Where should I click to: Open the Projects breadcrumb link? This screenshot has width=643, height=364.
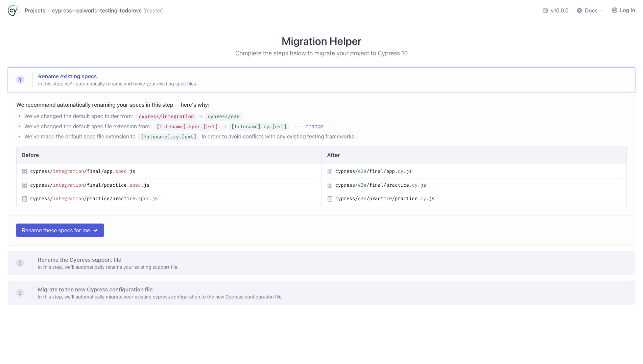(35, 10)
